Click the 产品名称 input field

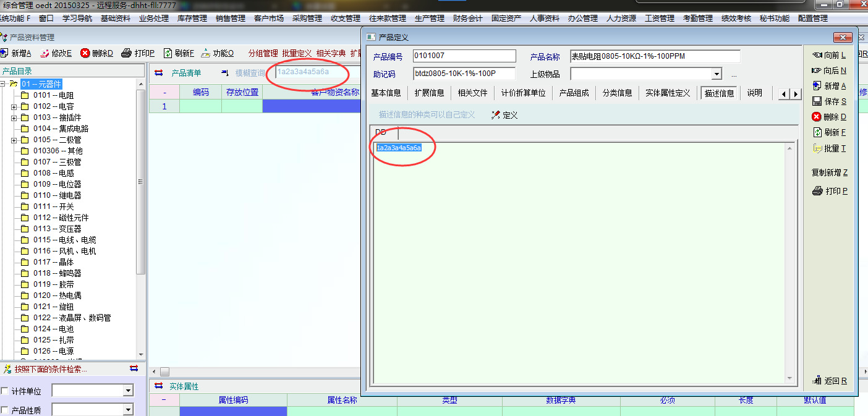tap(655, 56)
